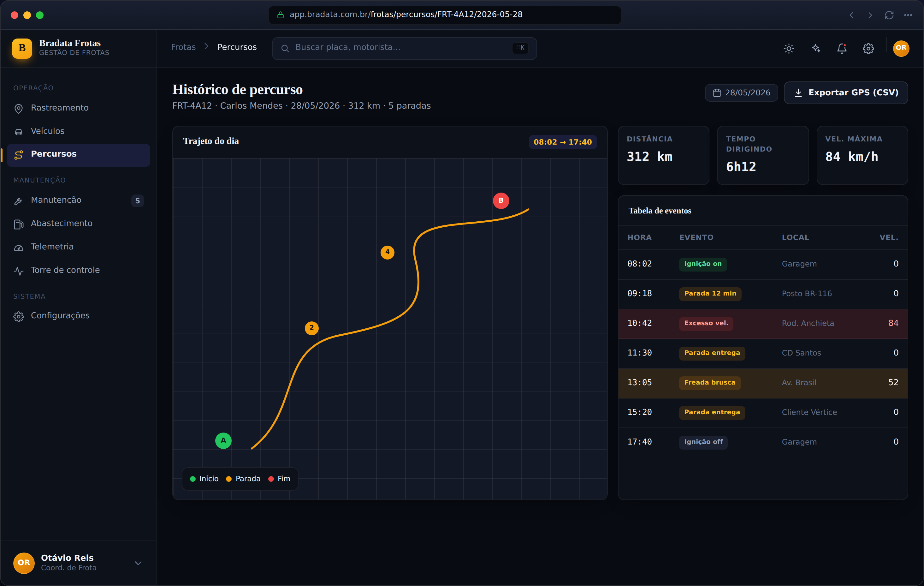Image resolution: width=924 pixels, height=586 pixels.
Task: Click the orange stop marker 4
Action: click(387, 252)
